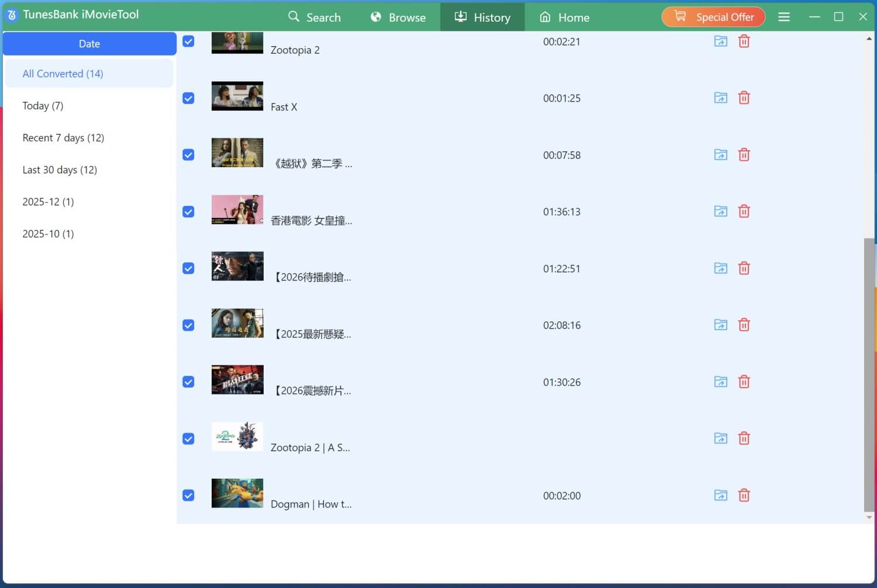Screen dimensions: 877x588
Task: Uncheck the 《越狱》第二季 checkbox
Action: [188, 155]
